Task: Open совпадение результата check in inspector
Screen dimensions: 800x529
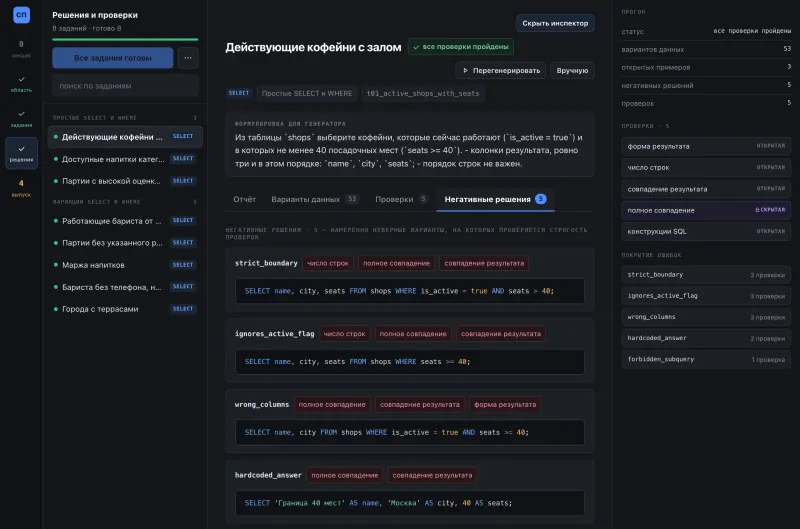Action: (x=706, y=189)
